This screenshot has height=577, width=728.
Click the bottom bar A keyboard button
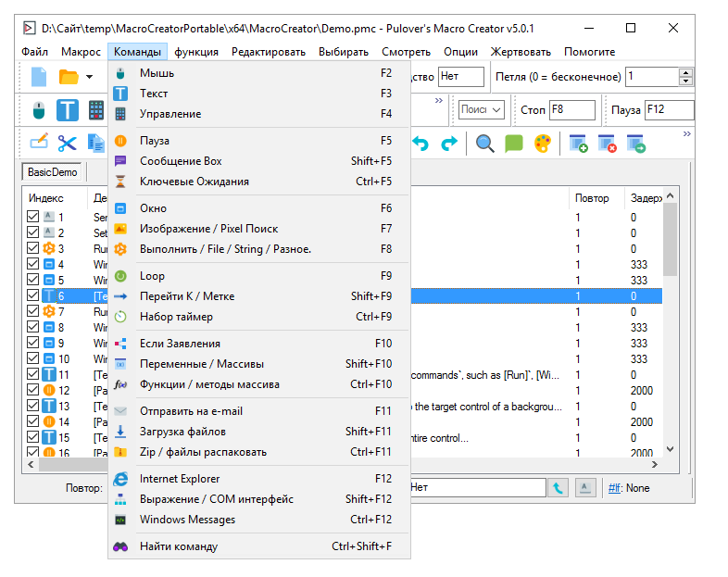[x=585, y=488]
